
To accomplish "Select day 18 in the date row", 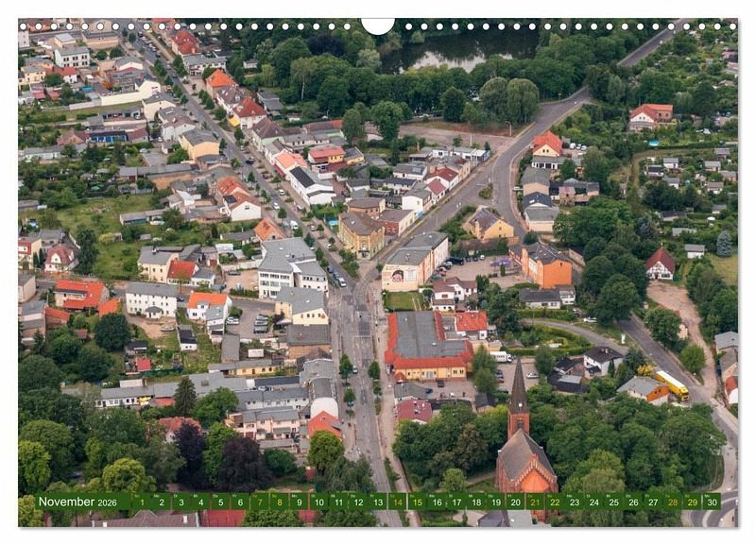I will pyautogui.click(x=476, y=502).
